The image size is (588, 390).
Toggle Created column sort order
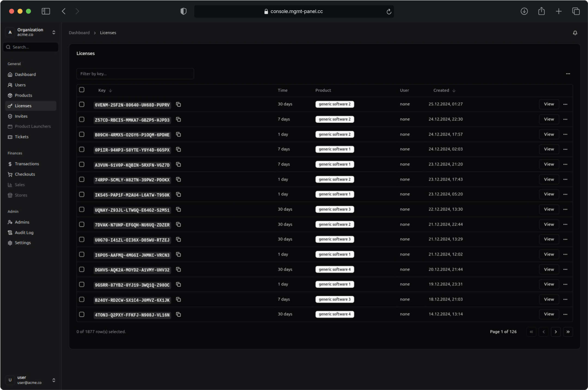click(x=444, y=90)
